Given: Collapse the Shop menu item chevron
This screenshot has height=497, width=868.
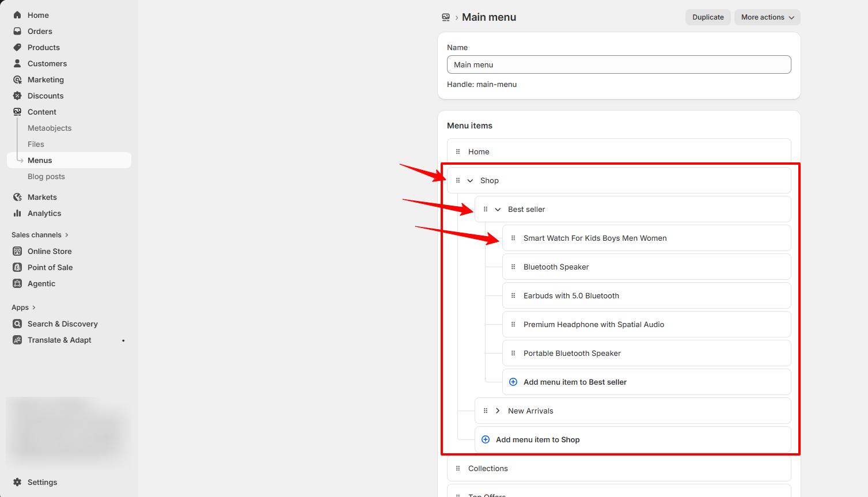Looking at the screenshot, I should [470, 180].
